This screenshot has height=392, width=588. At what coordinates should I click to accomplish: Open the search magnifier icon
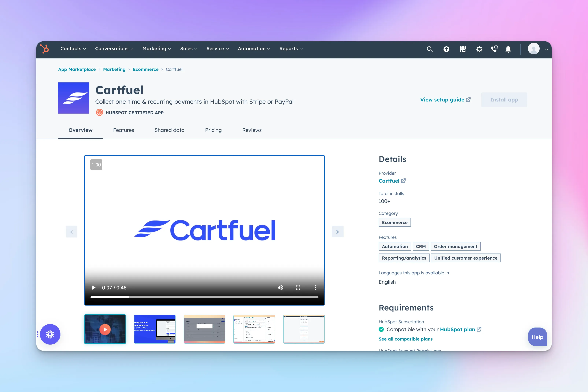(x=430, y=49)
